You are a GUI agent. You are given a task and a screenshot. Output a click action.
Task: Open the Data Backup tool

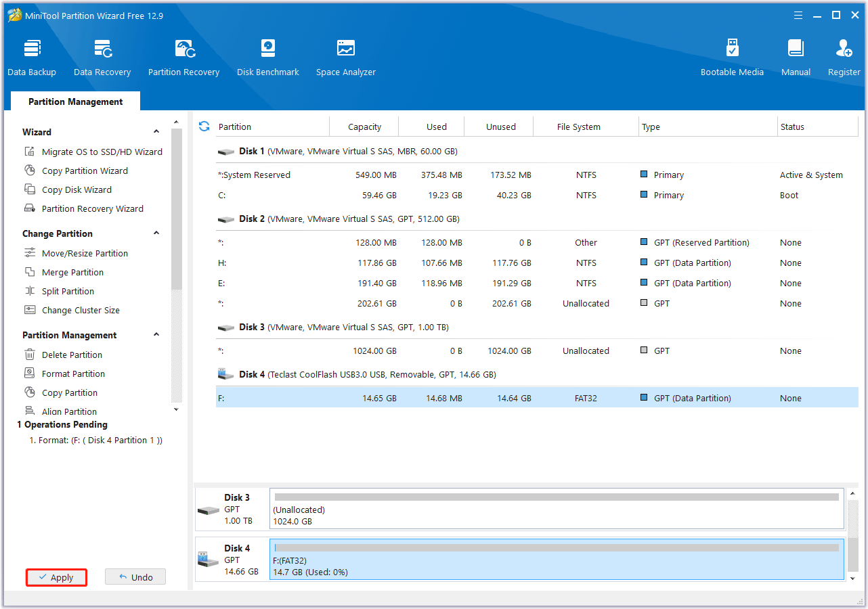[x=32, y=58]
